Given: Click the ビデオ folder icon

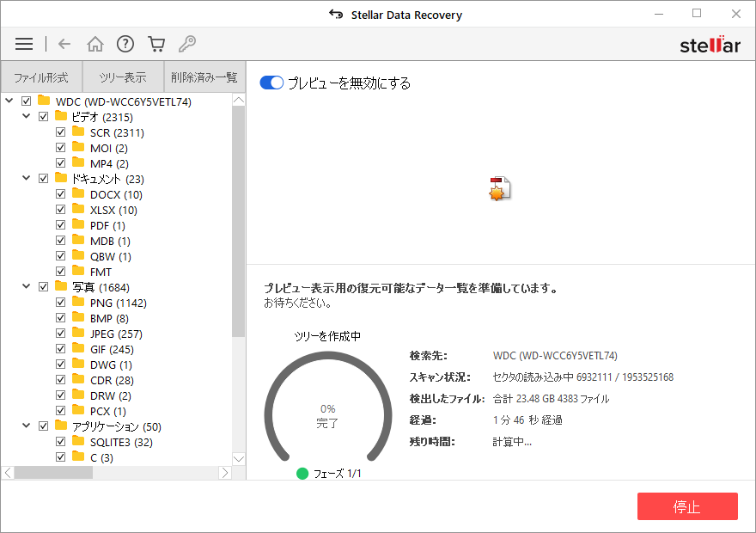Looking at the screenshot, I should 61,116.
